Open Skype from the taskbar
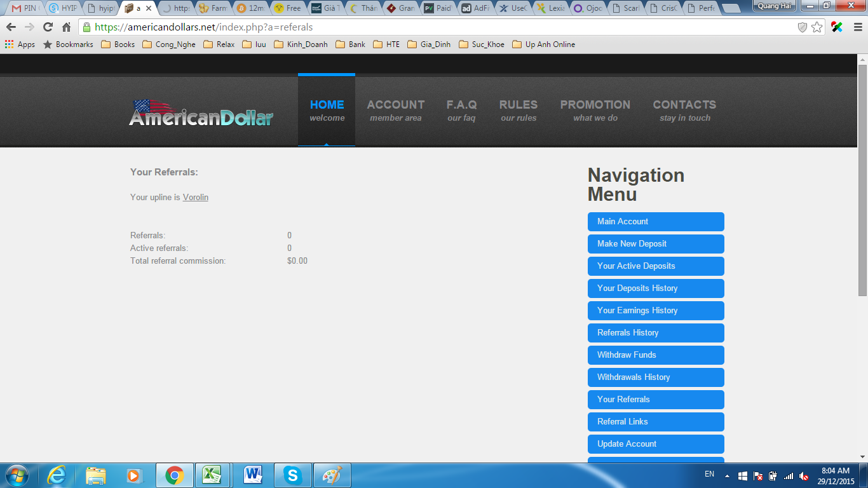Image resolution: width=868 pixels, height=488 pixels. 292,475
